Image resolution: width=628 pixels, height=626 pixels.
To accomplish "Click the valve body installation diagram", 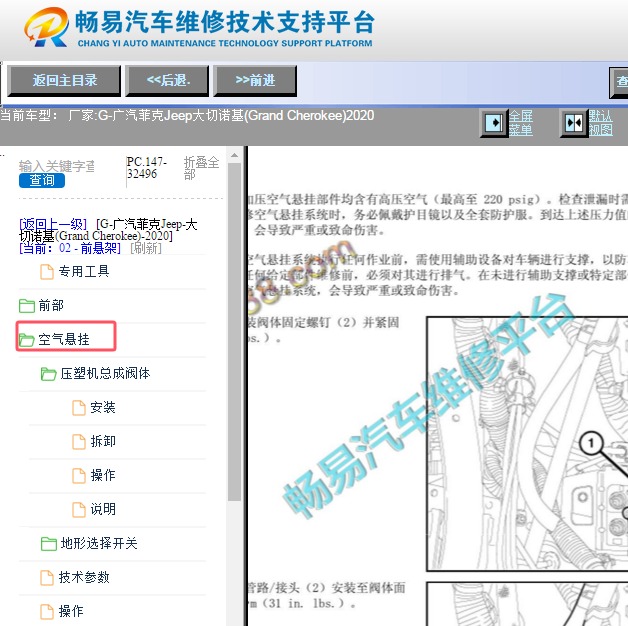I will coord(527,444).
